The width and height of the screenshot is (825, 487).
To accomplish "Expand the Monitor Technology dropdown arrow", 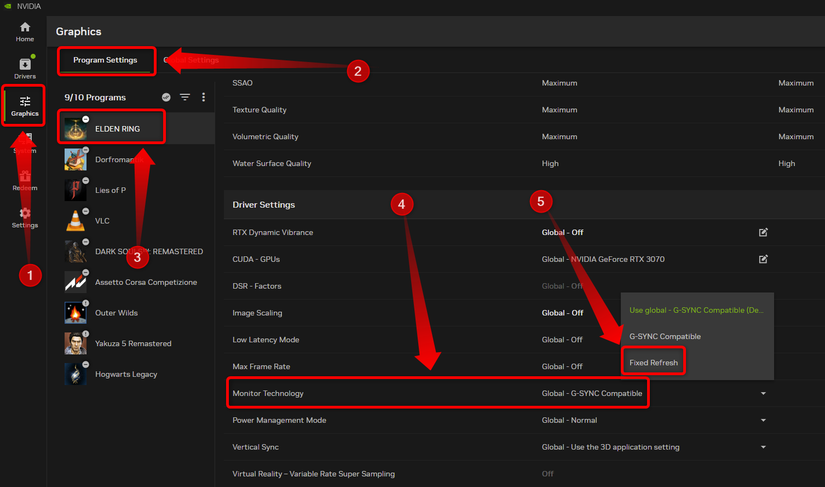I will (763, 393).
